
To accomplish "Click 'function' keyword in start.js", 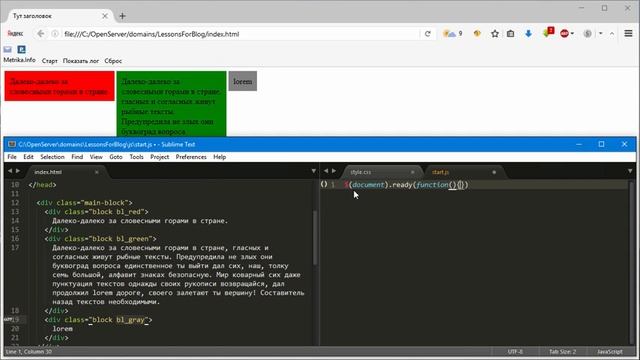I will tap(432, 185).
